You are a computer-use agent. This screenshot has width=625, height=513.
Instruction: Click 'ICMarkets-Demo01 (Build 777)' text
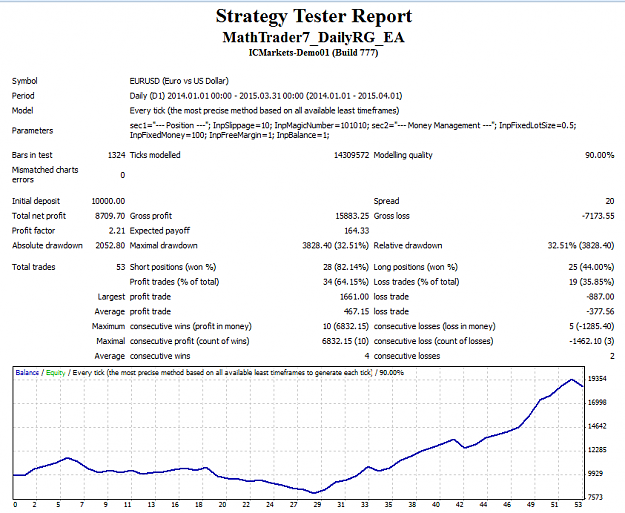(x=313, y=53)
